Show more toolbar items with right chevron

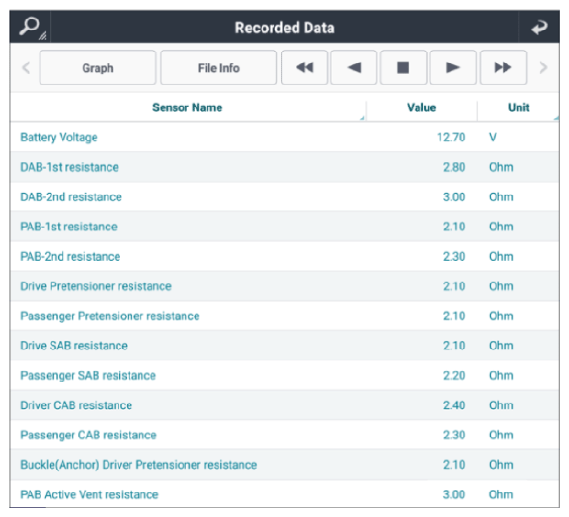click(x=543, y=67)
